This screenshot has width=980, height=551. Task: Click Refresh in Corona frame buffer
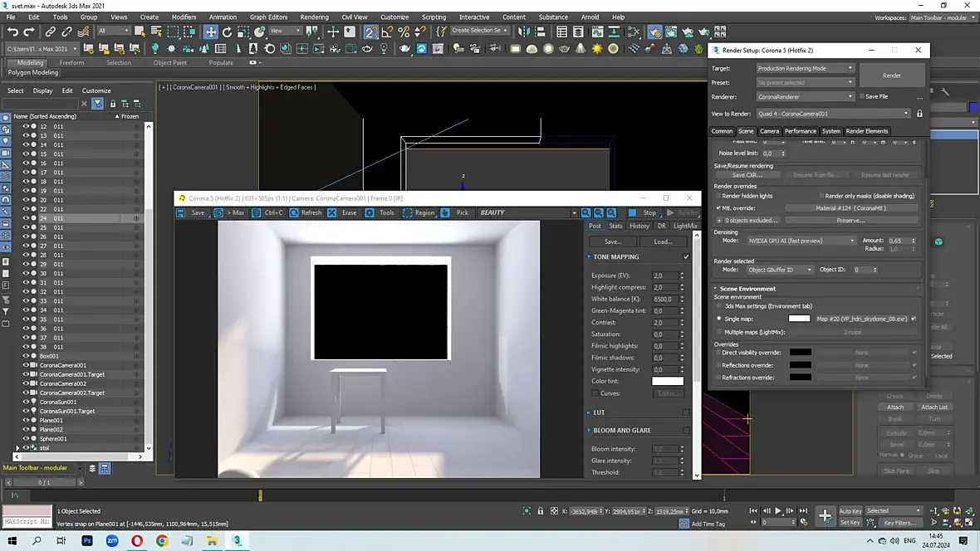pos(305,212)
